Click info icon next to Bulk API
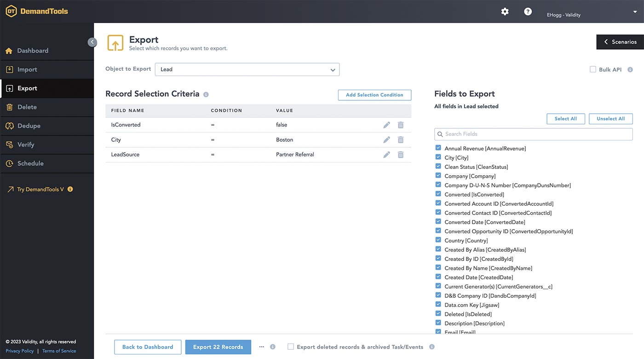The height and width of the screenshot is (359, 644). click(630, 69)
